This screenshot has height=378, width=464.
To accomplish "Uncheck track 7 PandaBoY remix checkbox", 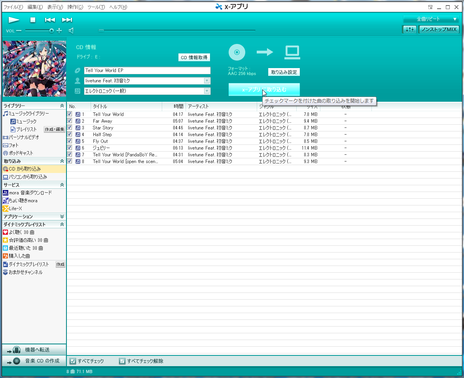I will [x=70, y=154].
